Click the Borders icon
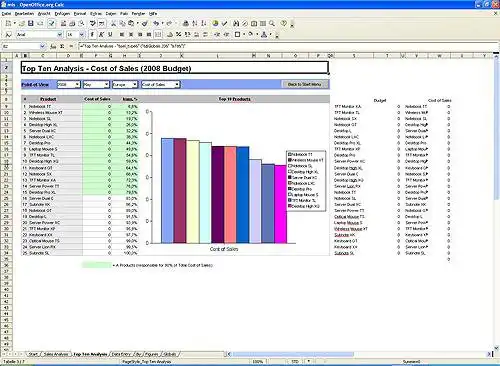 [237, 34]
